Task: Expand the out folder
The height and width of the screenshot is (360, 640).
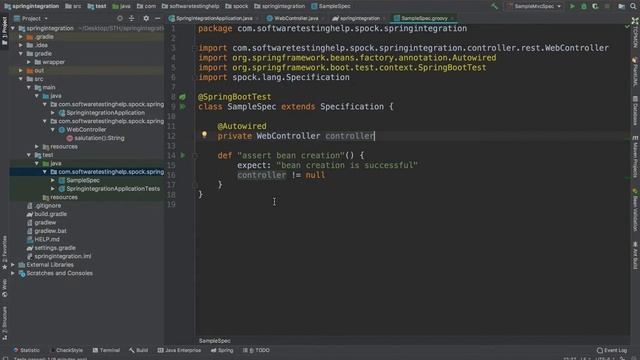Action: coord(21,71)
